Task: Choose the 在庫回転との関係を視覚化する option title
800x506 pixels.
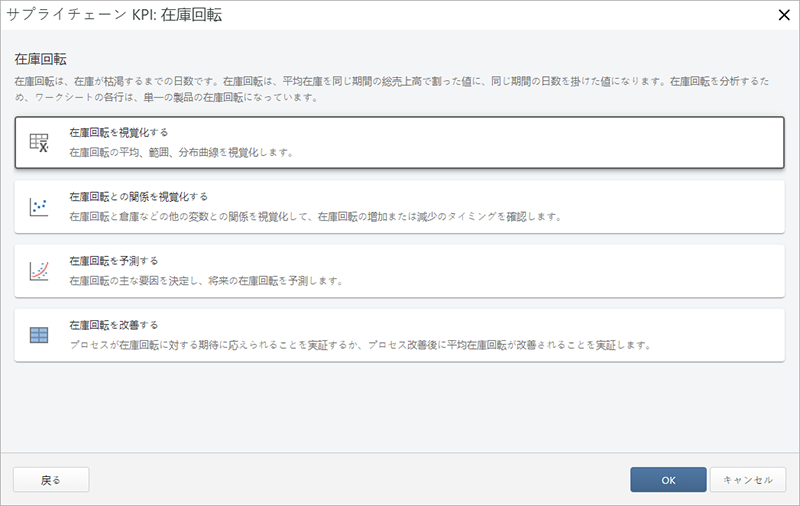Action: click(x=138, y=196)
